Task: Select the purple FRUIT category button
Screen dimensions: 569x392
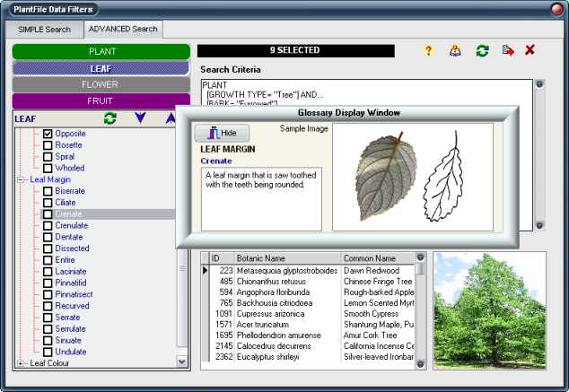Action: pyautogui.click(x=101, y=101)
